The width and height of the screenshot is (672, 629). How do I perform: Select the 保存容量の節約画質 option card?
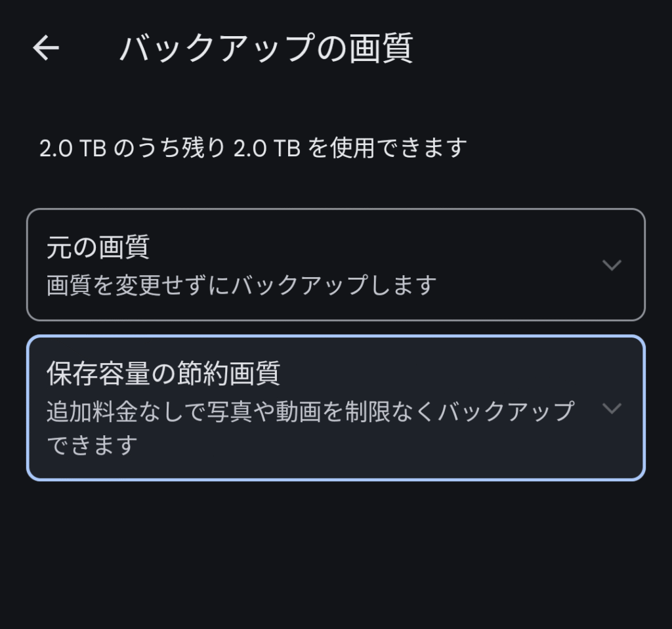[336, 408]
